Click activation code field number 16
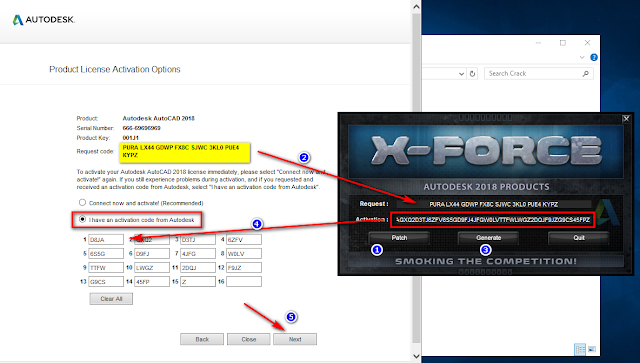The height and width of the screenshot is (363, 640). [x=244, y=281]
